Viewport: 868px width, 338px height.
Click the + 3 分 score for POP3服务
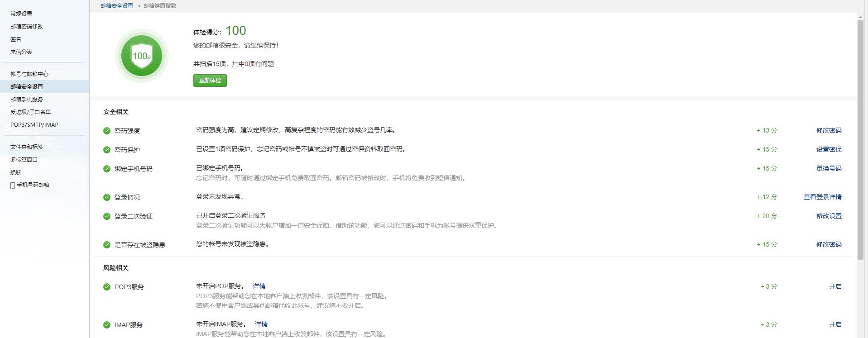(x=768, y=286)
